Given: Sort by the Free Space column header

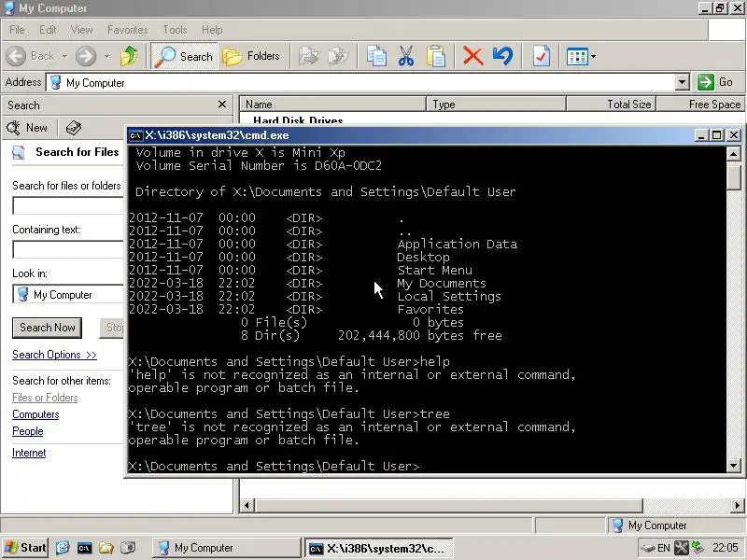Looking at the screenshot, I should tap(699, 104).
